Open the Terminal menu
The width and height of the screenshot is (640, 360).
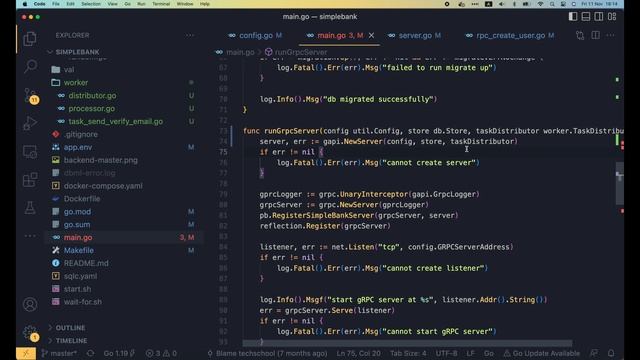[x=161, y=4]
